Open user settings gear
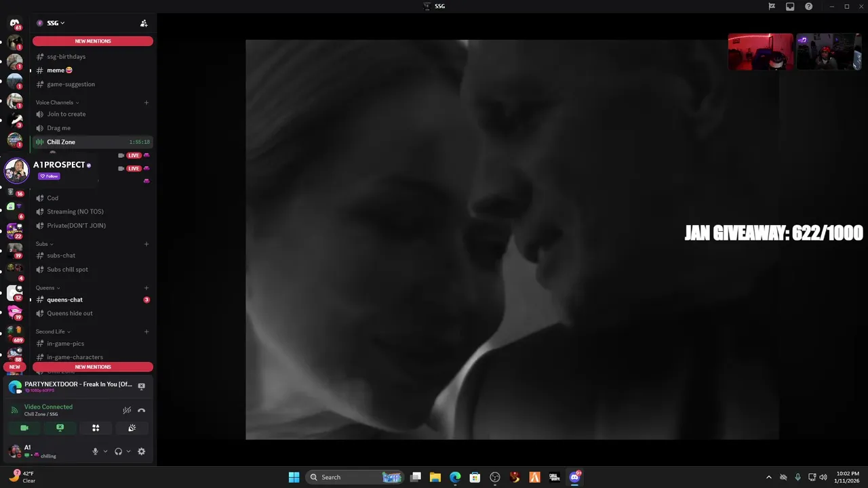The height and width of the screenshot is (488, 868). pos(141,451)
